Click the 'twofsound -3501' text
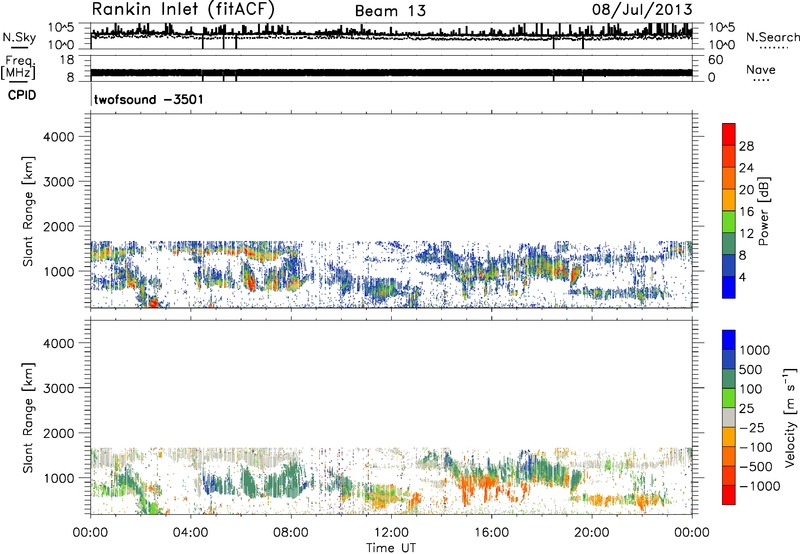Image resolution: width=800 pixels, height=554 pixels. coord(148,99)
